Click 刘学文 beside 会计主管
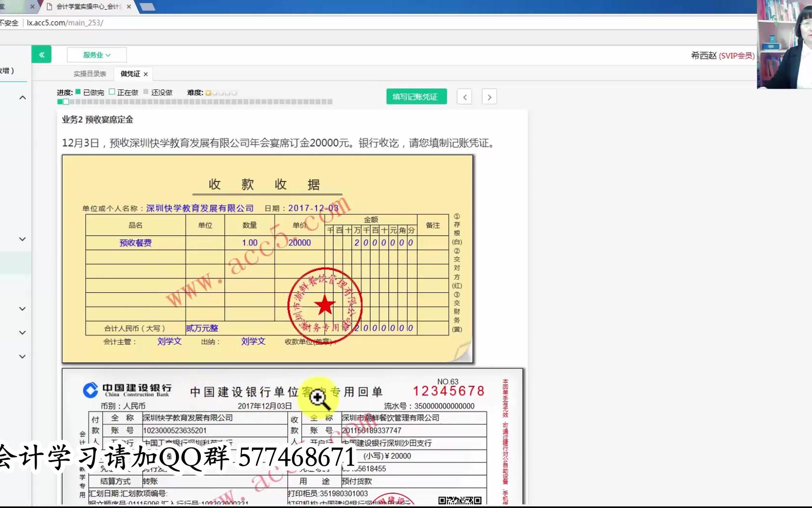812x508 pixels. [x=169, y=341]
